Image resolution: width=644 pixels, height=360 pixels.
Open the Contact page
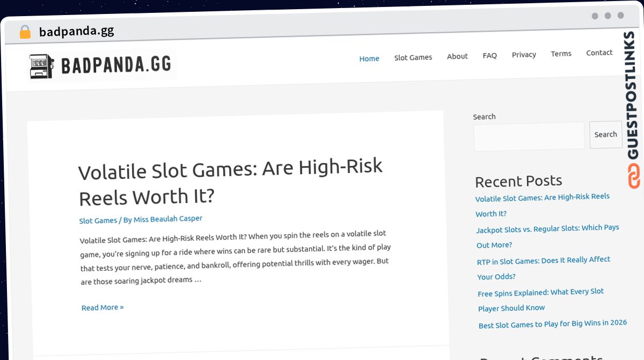(599, 52)
